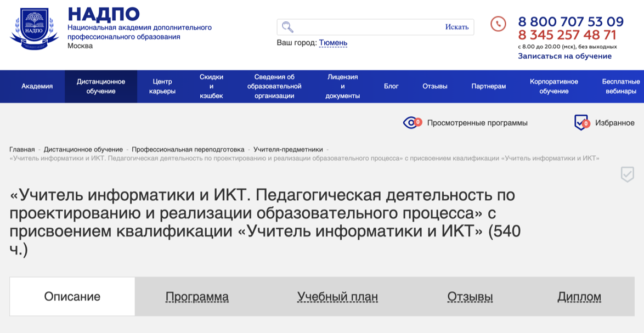This screenshot has height=333, width=644.
Task: Open Сведения об образовательной организации menu
Action: pos(274,86)
